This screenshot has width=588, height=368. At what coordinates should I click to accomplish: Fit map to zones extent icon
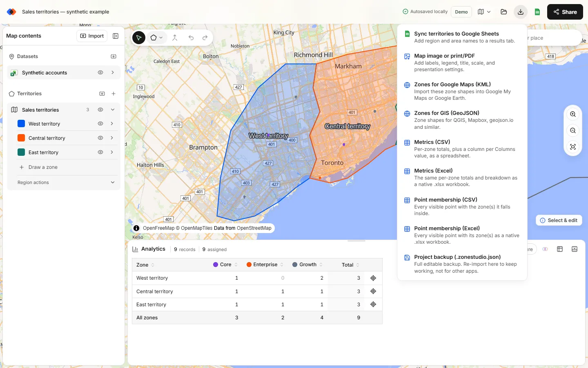click(573, 147)
